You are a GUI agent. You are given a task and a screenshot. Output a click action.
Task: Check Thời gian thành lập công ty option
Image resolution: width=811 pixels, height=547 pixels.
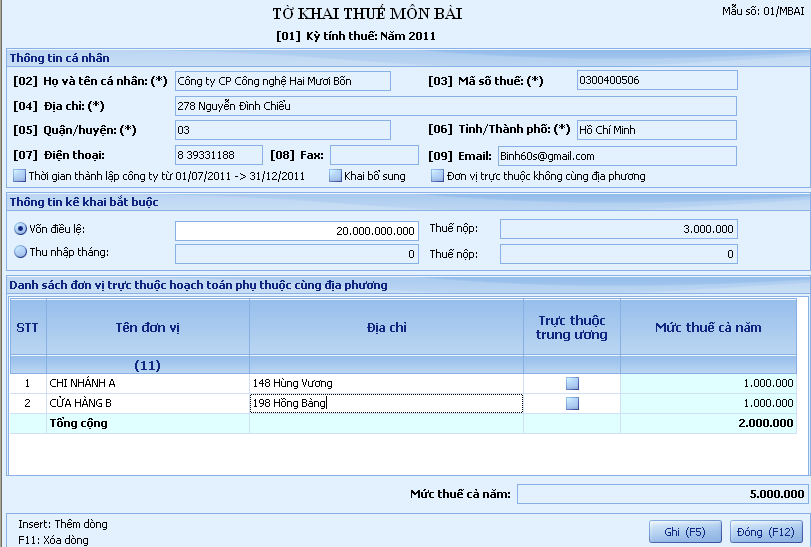(x=20, y=176)
